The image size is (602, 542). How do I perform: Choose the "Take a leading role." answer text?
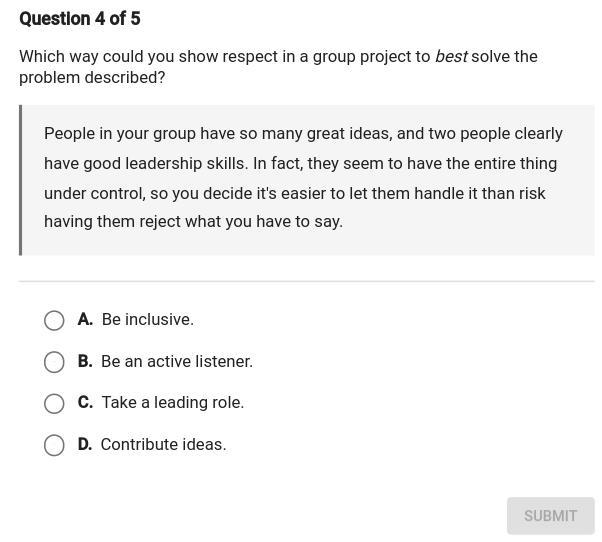tap(172, 403)
